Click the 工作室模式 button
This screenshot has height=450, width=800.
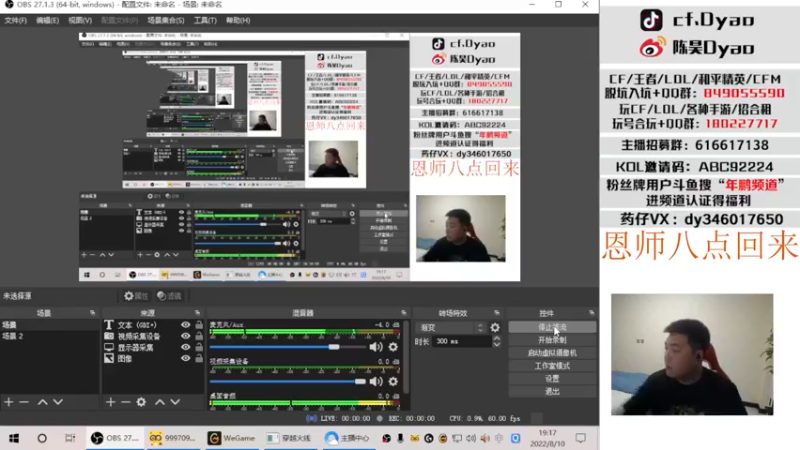pos(552,366)
